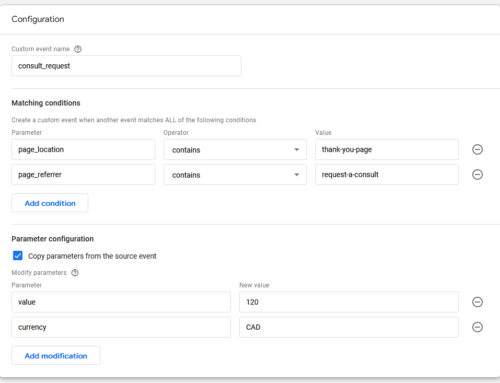Screen dimensions: 500x383
Task: Remove the page_referrer condition row
Action: [477, 174]
